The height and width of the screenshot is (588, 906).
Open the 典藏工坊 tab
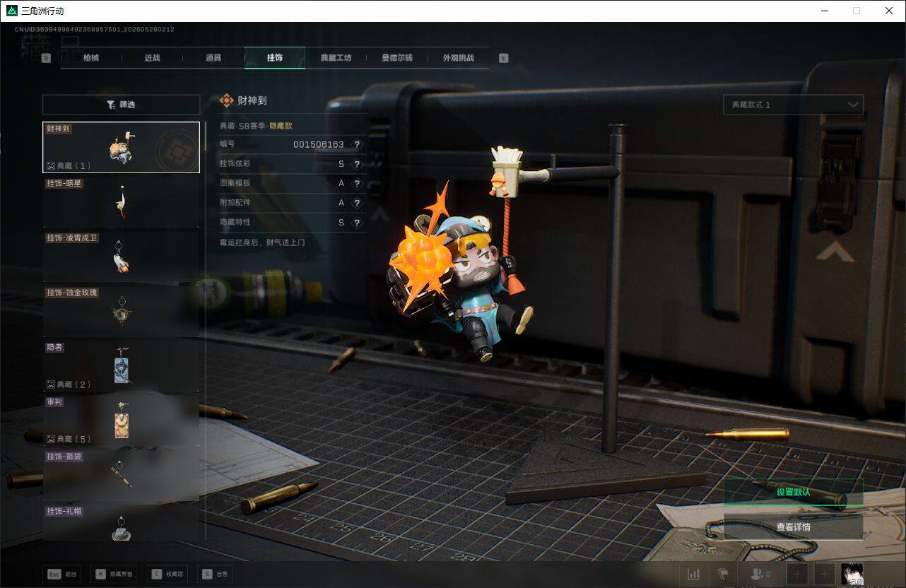tap(336, 58)
